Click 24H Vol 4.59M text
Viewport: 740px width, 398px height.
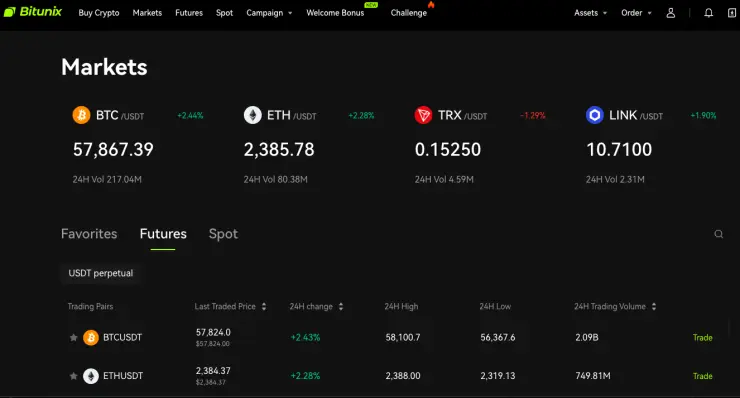point(444,179)
